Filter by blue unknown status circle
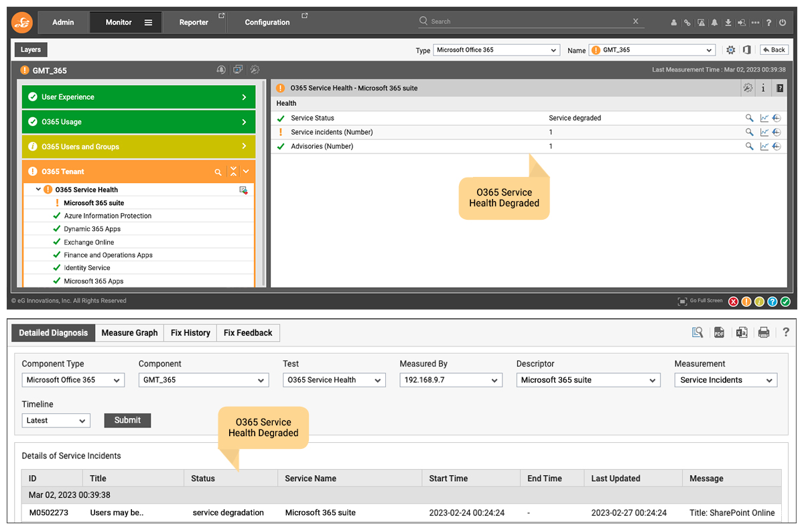Screen dimensions: 804x532 (x=772, y=302)
